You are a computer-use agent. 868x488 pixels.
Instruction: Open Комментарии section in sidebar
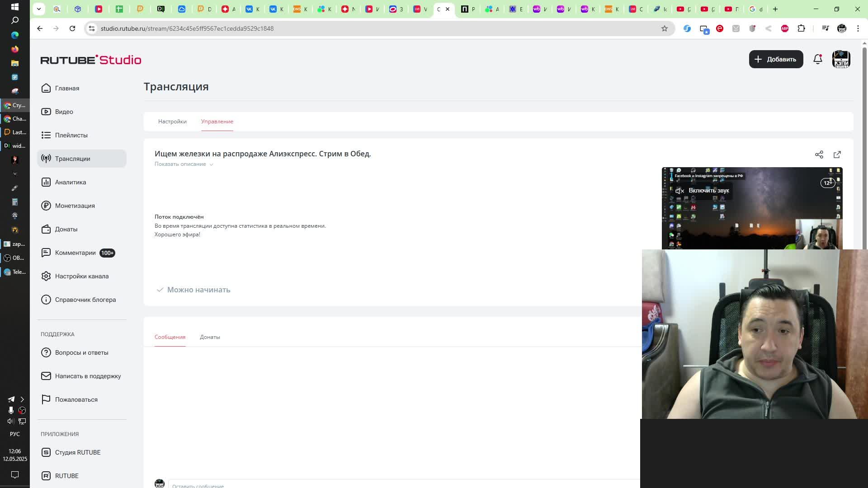75,253
